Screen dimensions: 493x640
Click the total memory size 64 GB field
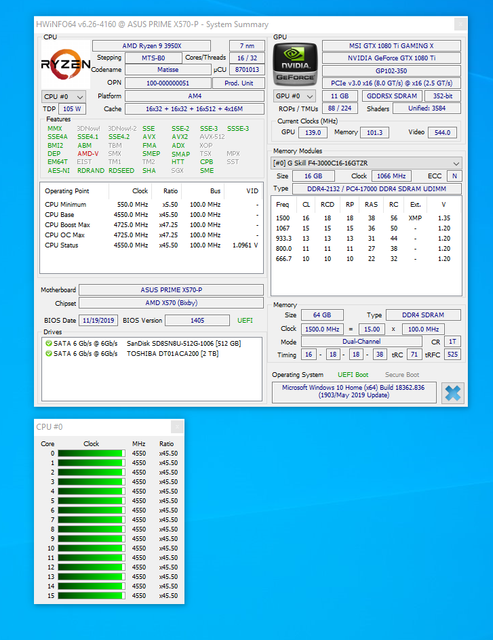[x=322, y=315]
